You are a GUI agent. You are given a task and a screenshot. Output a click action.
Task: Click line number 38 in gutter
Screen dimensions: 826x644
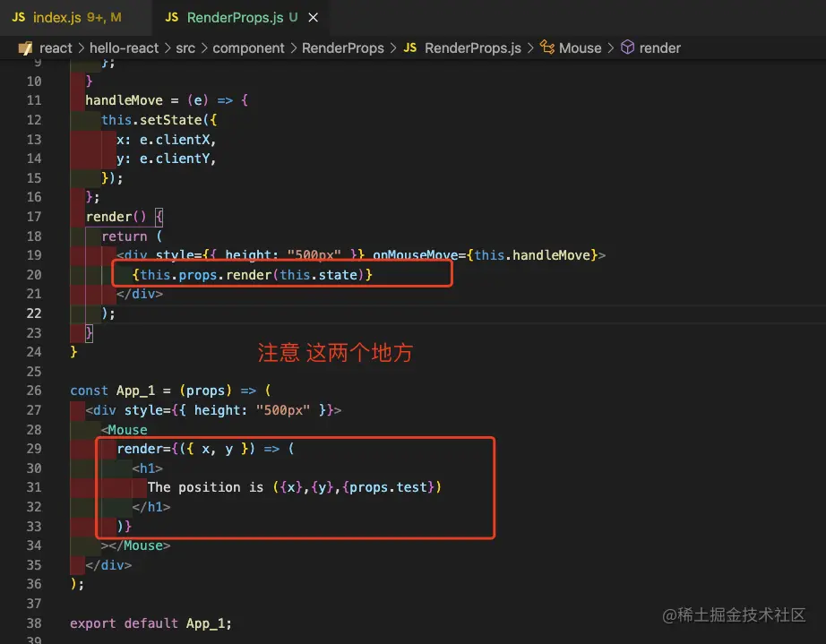click(34, 623)
